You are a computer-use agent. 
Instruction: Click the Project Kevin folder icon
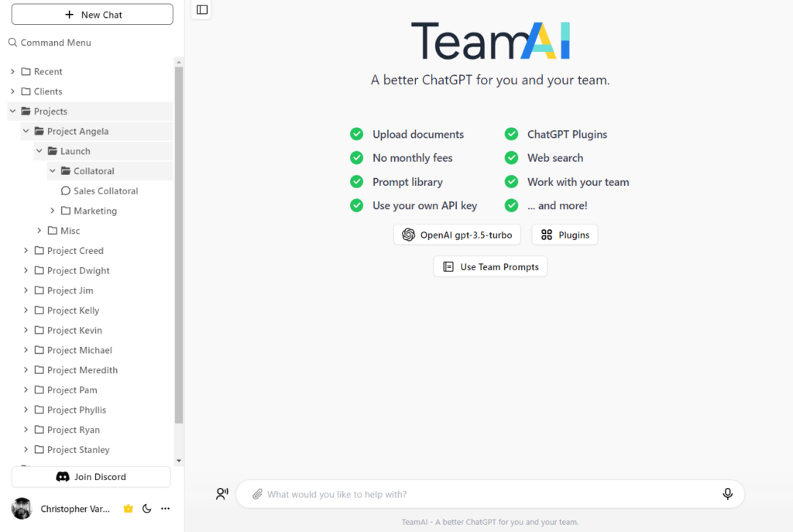point(39,330)
